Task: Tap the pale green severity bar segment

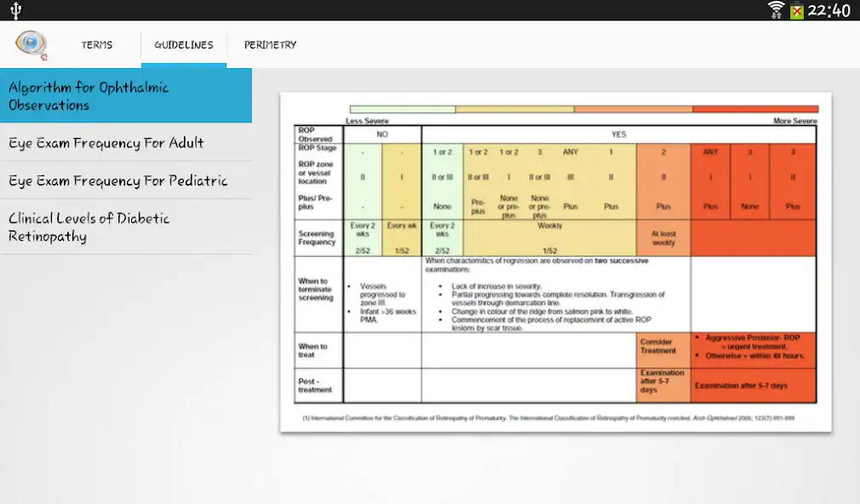Action: 403,109
